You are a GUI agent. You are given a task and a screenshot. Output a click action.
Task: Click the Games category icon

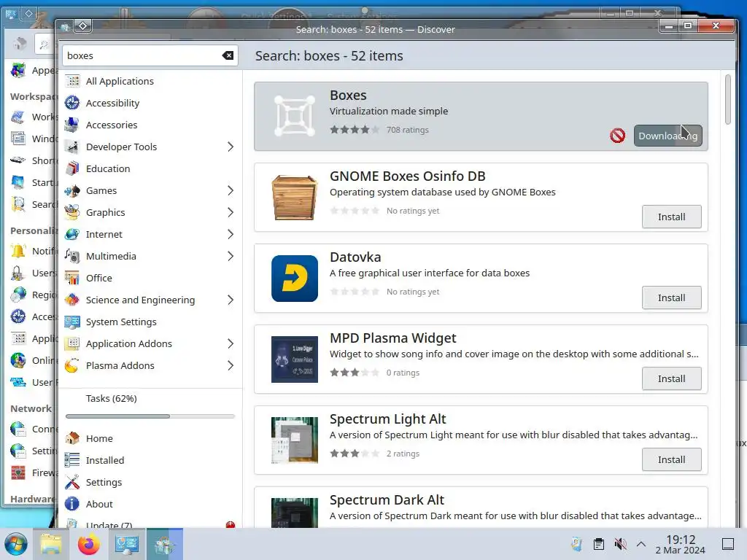click(72, 190)
